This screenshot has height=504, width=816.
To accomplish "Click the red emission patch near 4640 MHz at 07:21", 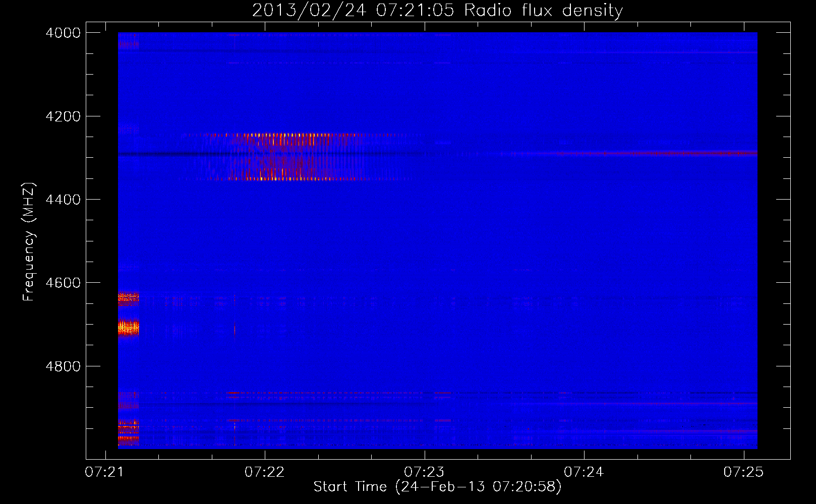I will click(128, 299).
